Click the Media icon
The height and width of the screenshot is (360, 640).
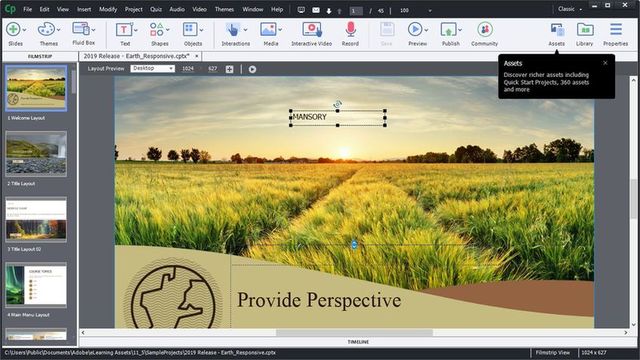[268, 29]
